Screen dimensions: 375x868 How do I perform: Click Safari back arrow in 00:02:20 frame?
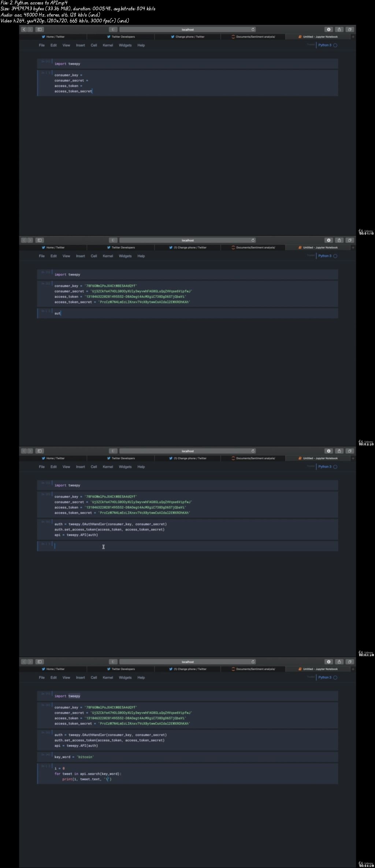(x=24, y=240)
